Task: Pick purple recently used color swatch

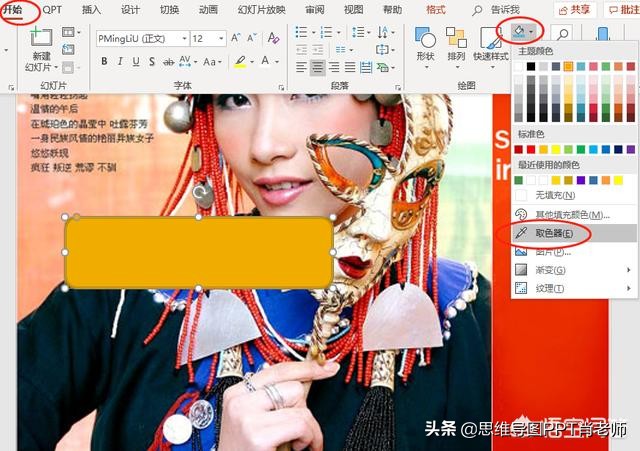Action: tap(581, 180)
